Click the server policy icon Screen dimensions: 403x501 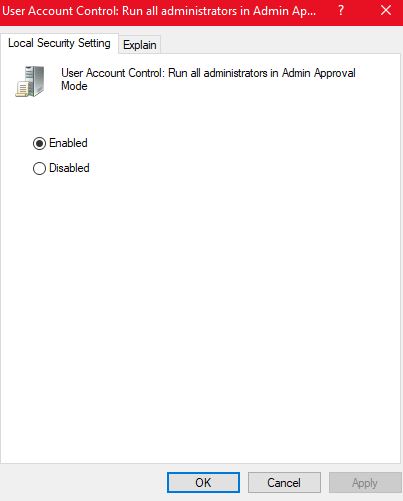point(30,81)
